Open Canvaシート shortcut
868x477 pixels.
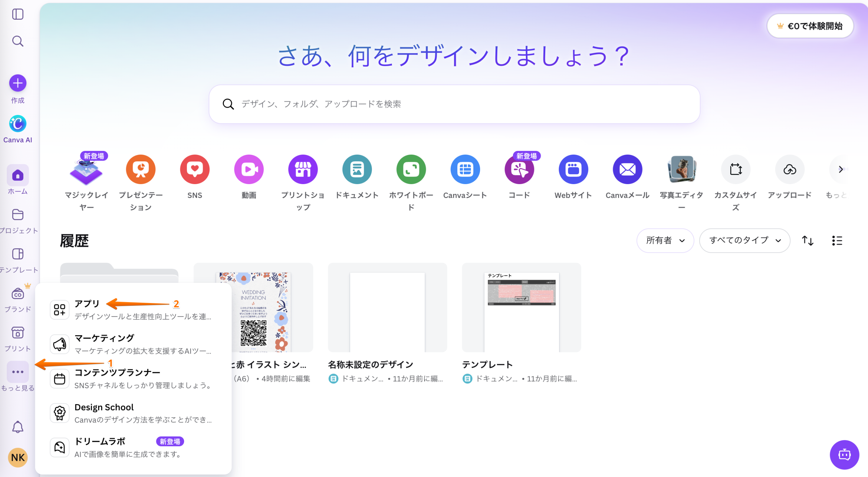click(x=465, y=177)
